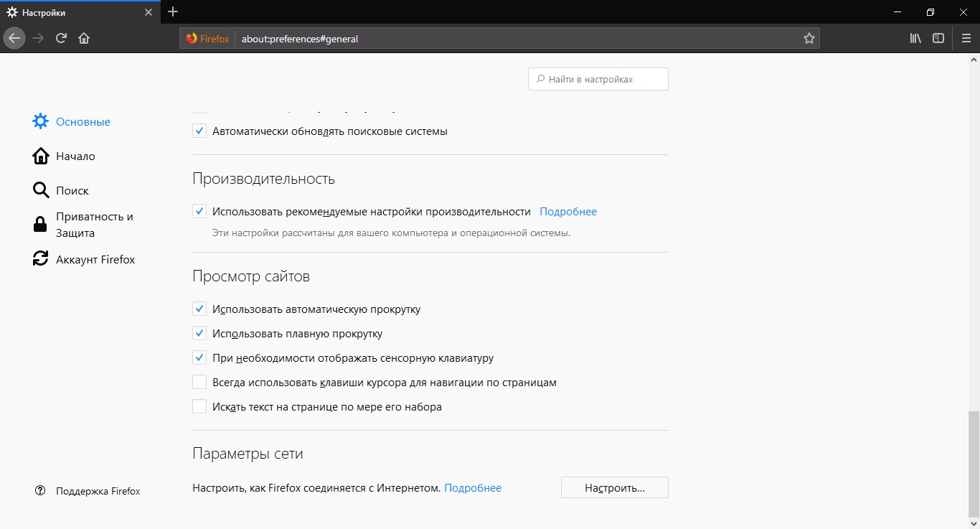Click the Просмотр сайтов heading
The height and width of the screenshot is (529, 980).
[x=251, y=276]
